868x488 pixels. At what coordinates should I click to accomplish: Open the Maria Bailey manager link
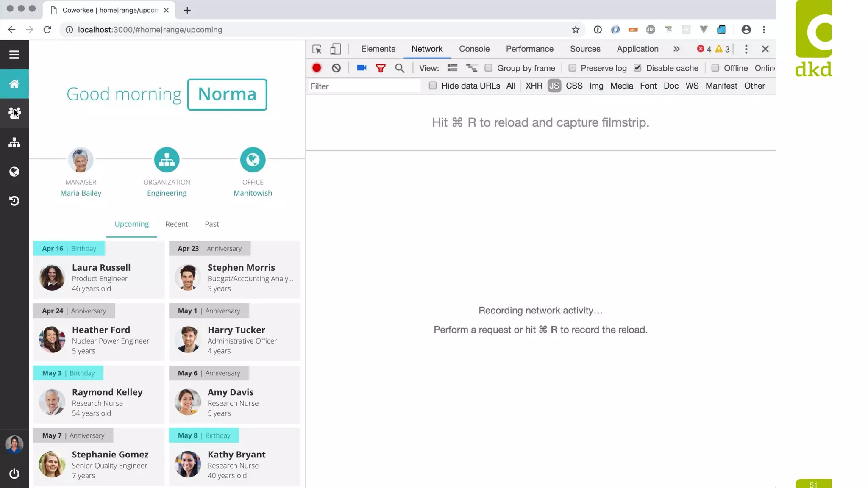81,193
